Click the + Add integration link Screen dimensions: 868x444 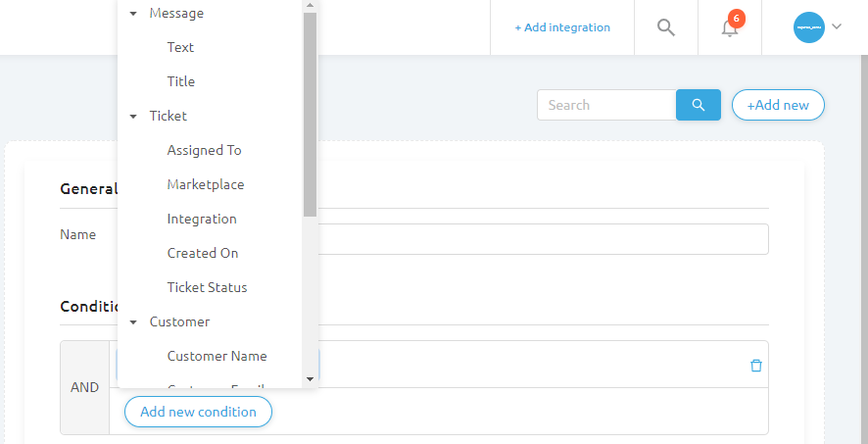[562, 27]
